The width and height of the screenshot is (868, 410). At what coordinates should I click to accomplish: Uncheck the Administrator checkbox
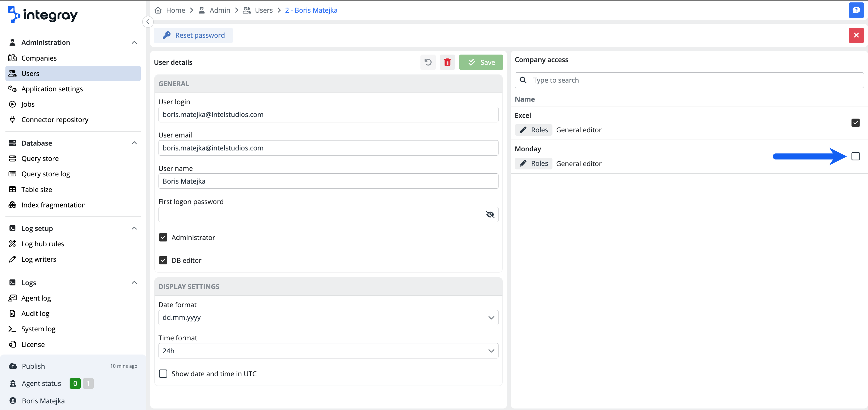pos(163,237)
